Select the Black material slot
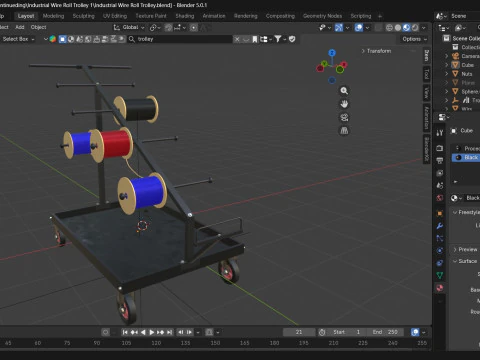 (466, 157)
